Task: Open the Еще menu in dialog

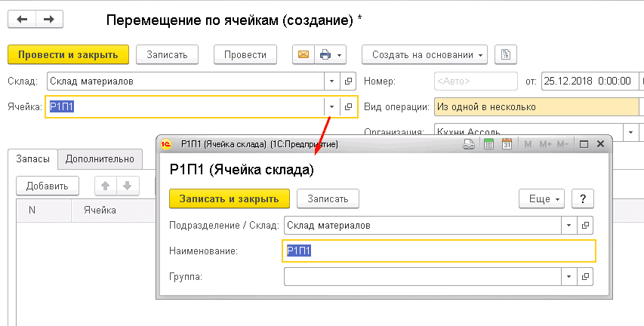Action: pos(542,198)
